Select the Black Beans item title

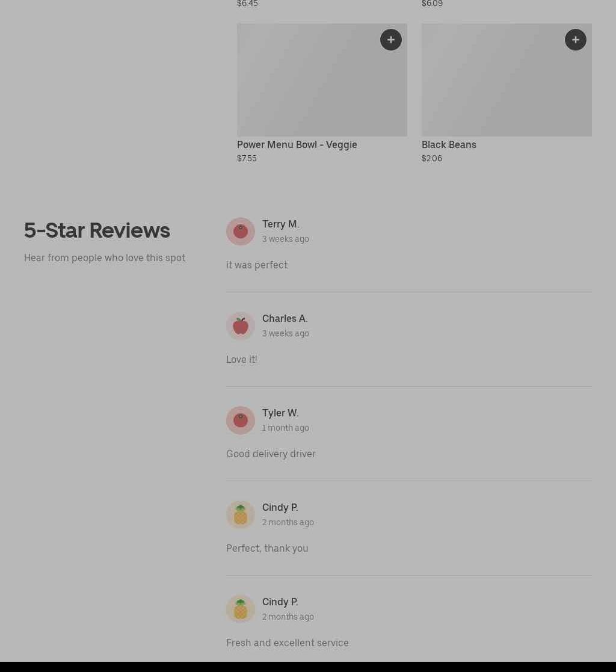point(449,145)
